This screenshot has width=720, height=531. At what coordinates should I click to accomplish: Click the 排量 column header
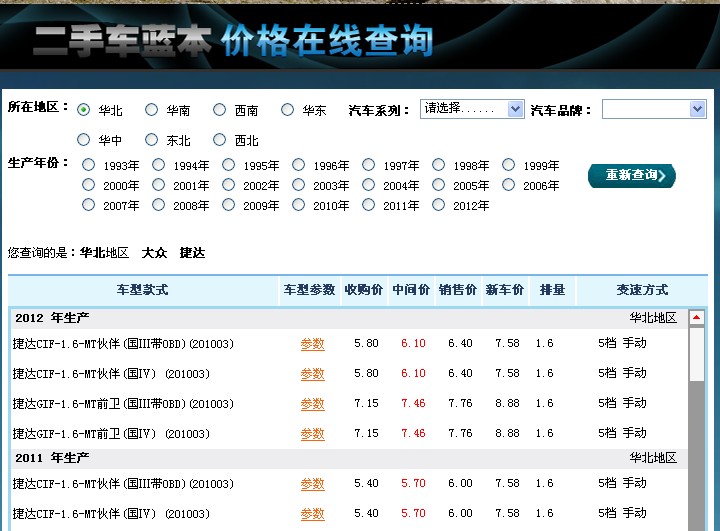click(552, 290)
